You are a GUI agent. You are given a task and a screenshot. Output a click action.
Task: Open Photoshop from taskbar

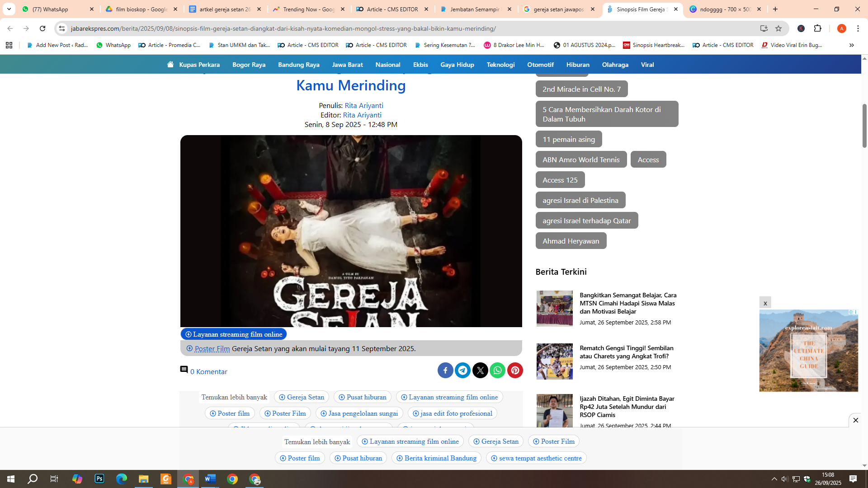(99, 479)
